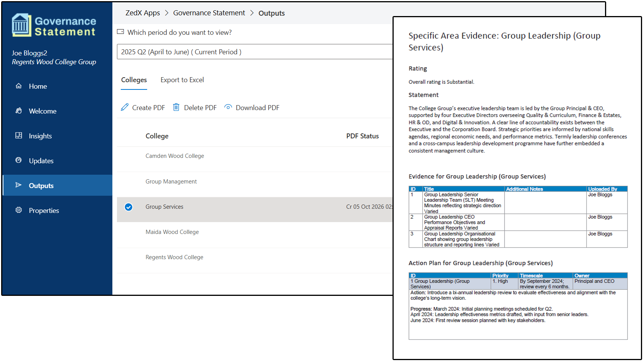The image size is (644, 362).
Task: Go to Home in the sidebar
Action: tap(57, 86)
